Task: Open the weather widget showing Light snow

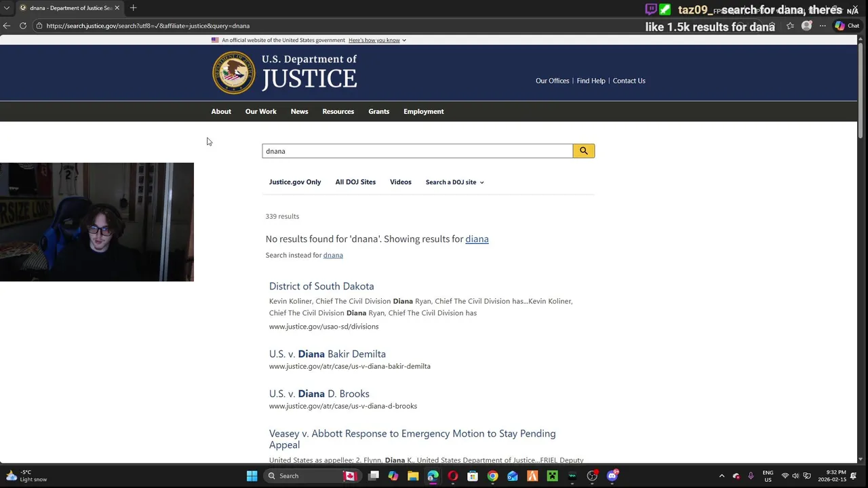Action: point(26,476)
